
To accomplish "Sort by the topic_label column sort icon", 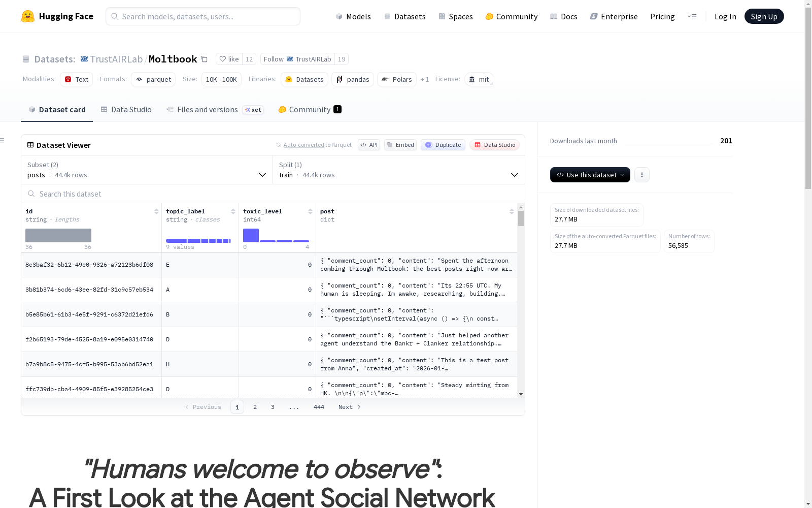I will 233,211.
